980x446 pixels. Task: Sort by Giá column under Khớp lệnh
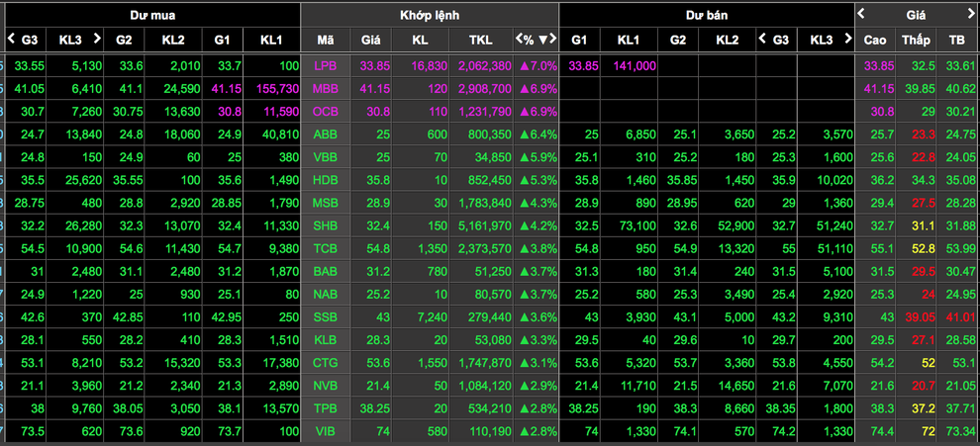(370, 40)
